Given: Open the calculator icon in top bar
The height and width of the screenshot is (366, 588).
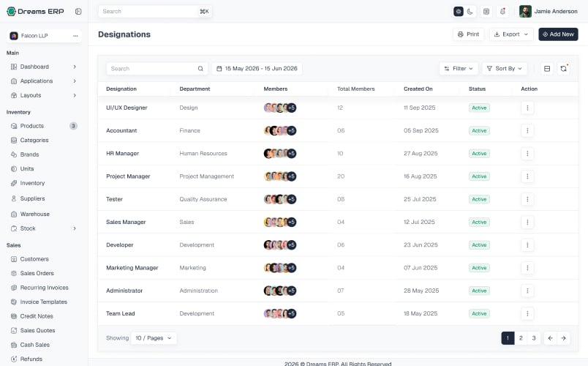Looking at the screenshot, I should (486, 12).
